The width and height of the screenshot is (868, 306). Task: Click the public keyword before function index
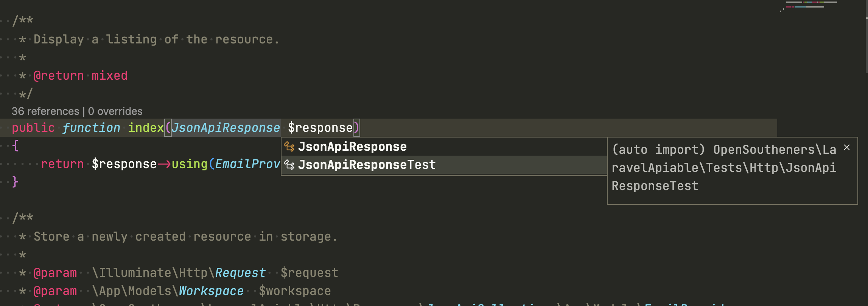(x=33, y=128)
